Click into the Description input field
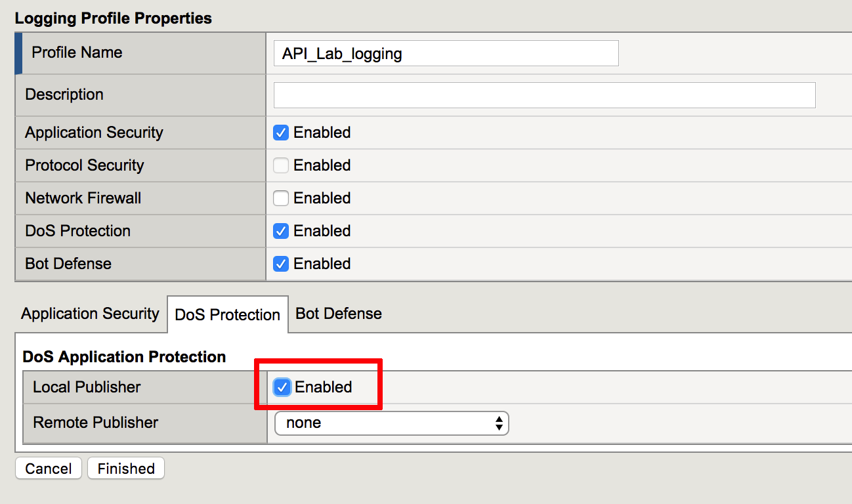Image resolution: width=852 pixels, height=504 pixels. (x=545, y=95)
